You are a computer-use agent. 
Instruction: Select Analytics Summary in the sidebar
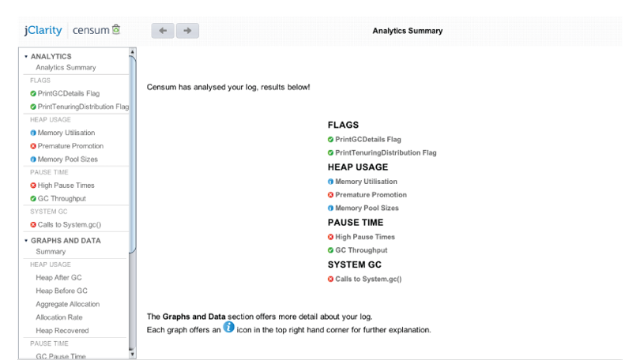(x=66, y=68)
